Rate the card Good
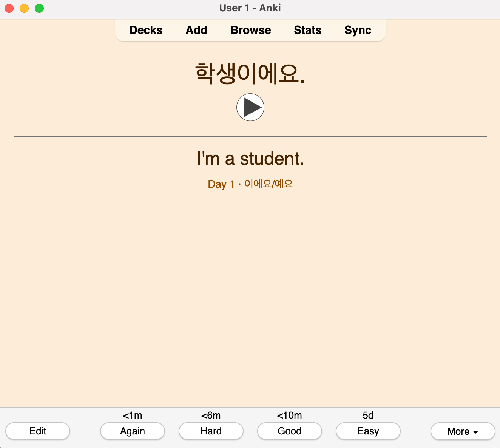The height and width of the screenshot is (448, 500). 290,431
